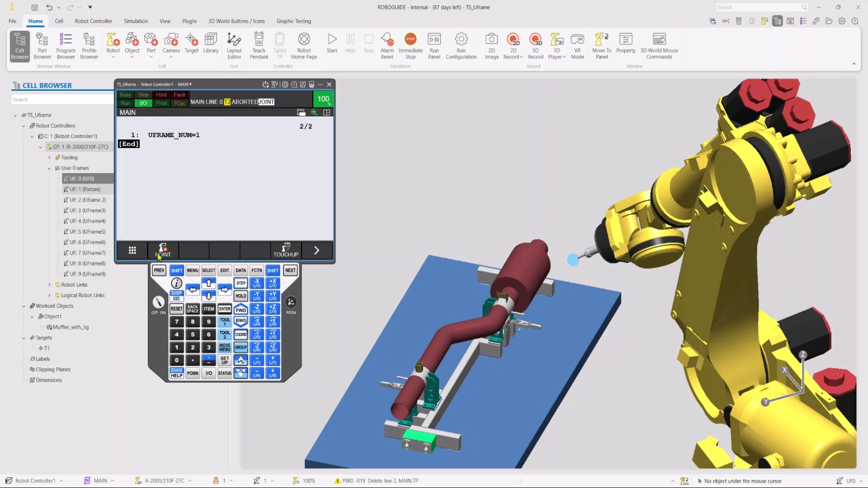
Task: Open the 2D Record dropdown
Action: coord(521,57)
